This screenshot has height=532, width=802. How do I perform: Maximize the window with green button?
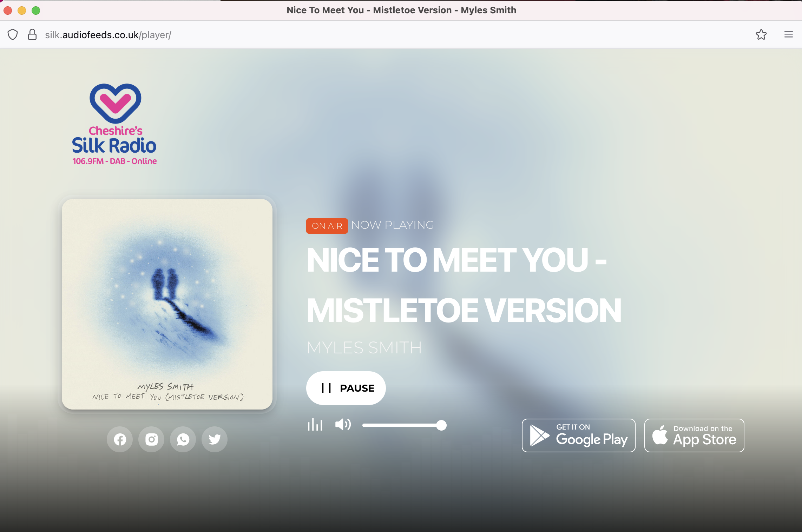[x=36, y=11]
